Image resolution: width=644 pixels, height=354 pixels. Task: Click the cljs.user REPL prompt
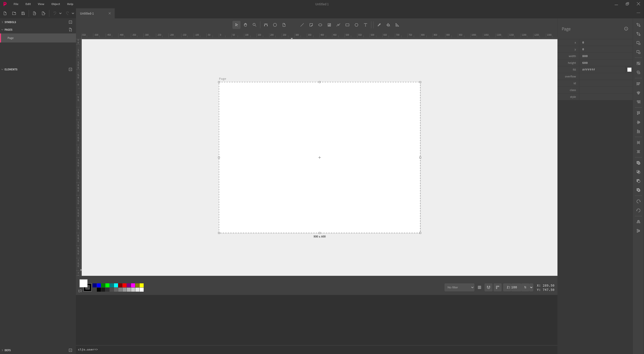click(x=88, y=349)
